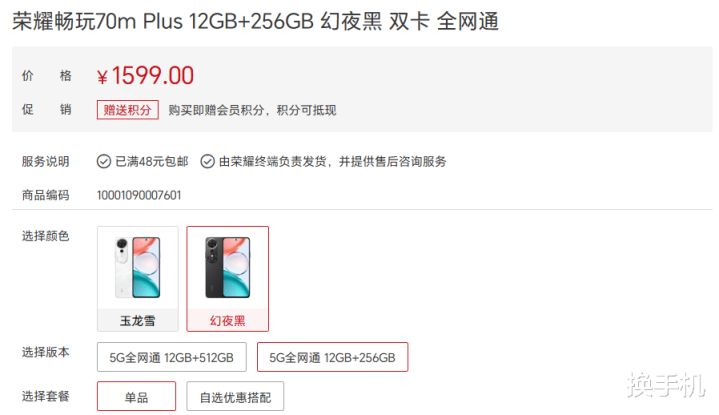
Task: Click the 赠送积分 promotion tag
Action: coord(127,110)
